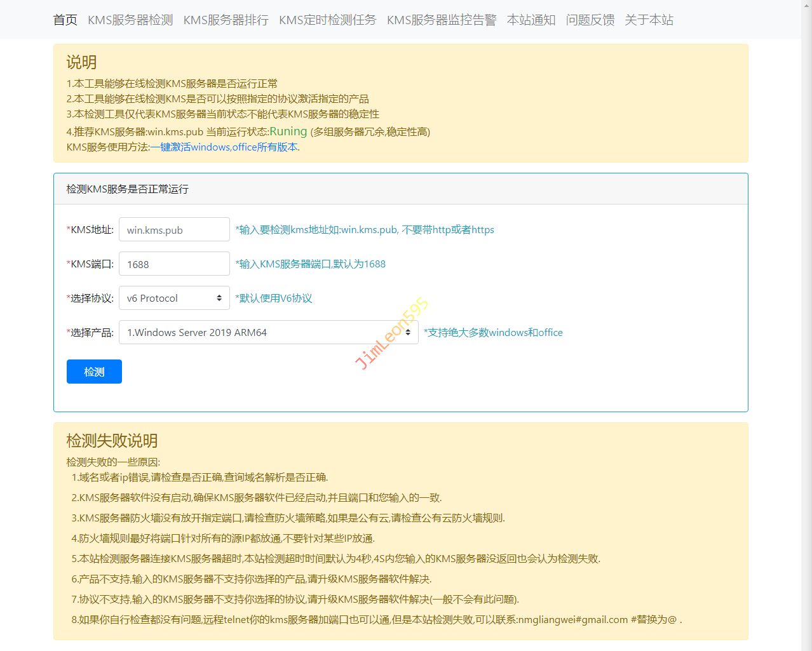Image resolution: width=812 pixels, height=651 pixels.
Task: Click the scrollbar up arrow
Action: point(806,5)
